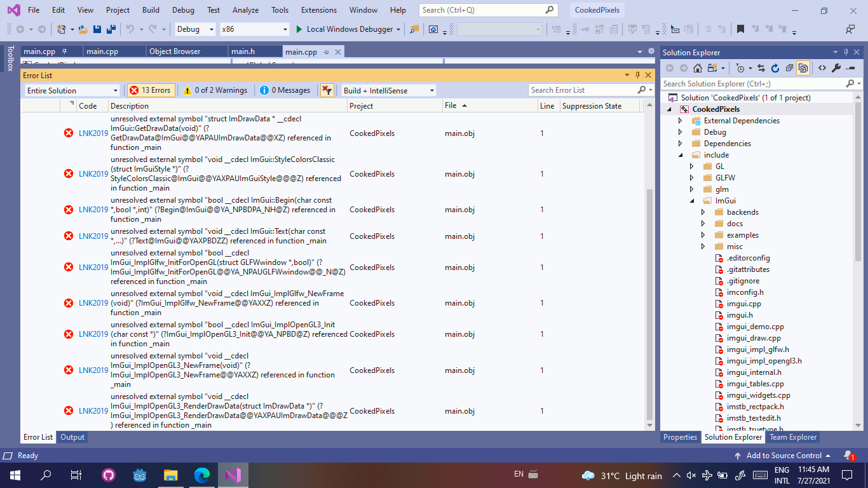Open Properties via the wrench icon

pyautogui.click(x=836, y=69)
